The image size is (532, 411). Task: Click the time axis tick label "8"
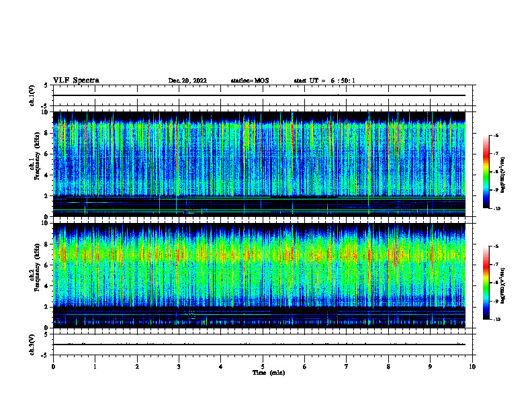(x=388, y=367)
